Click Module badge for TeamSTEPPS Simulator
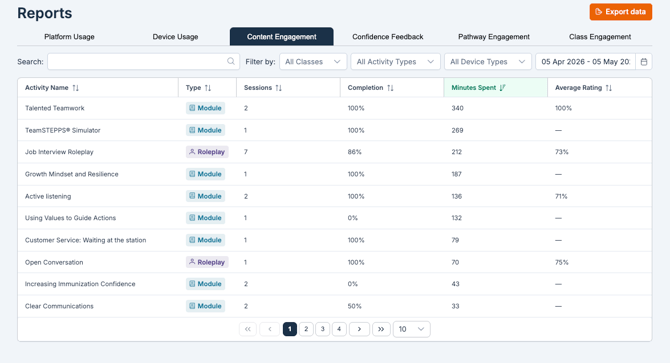The width and height of the screenshot is (670, 363). coord(206,130)
